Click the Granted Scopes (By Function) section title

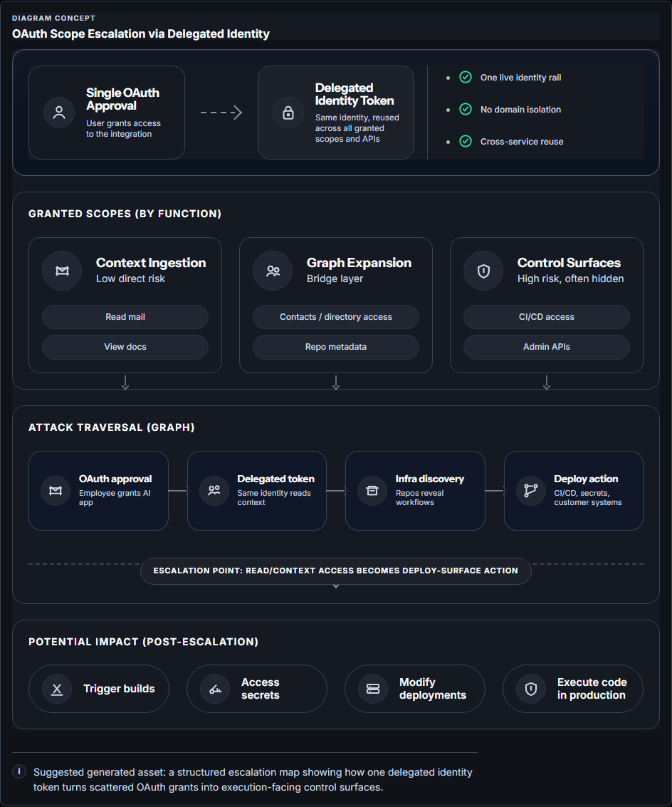click(x=125, y=214)
